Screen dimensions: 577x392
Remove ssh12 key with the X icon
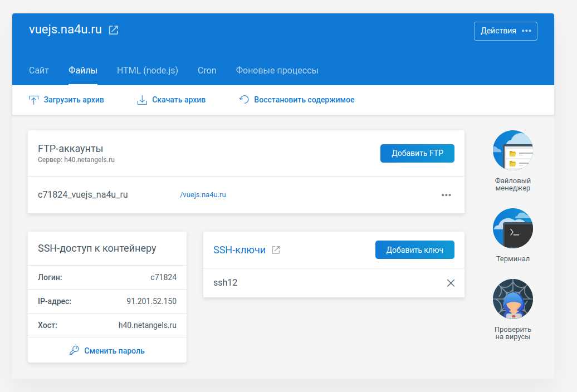click(451, 283)
